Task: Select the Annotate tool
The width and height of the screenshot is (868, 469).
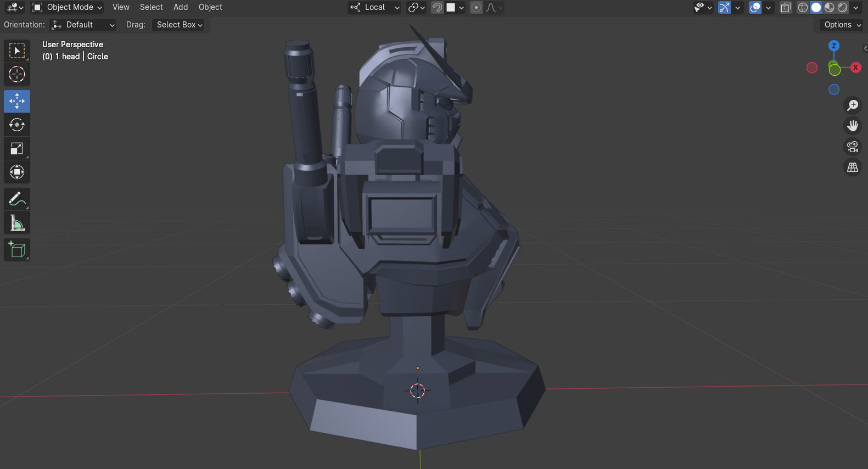Action: (17, 199)
